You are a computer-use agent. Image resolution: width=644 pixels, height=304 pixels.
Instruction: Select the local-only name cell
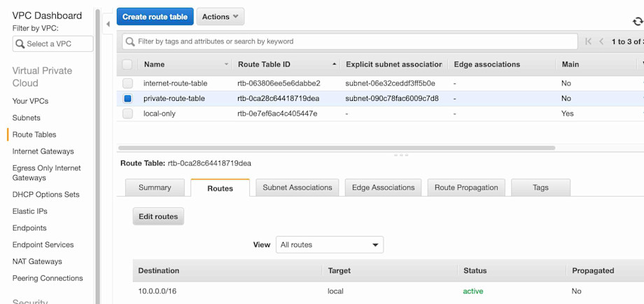tap(160, 113)
